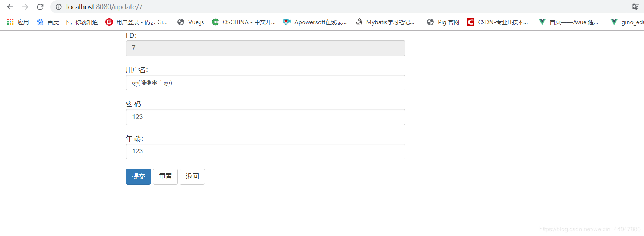Click the 返回 back button
Viewport: 644px width, 236px height.
(192, 176)
